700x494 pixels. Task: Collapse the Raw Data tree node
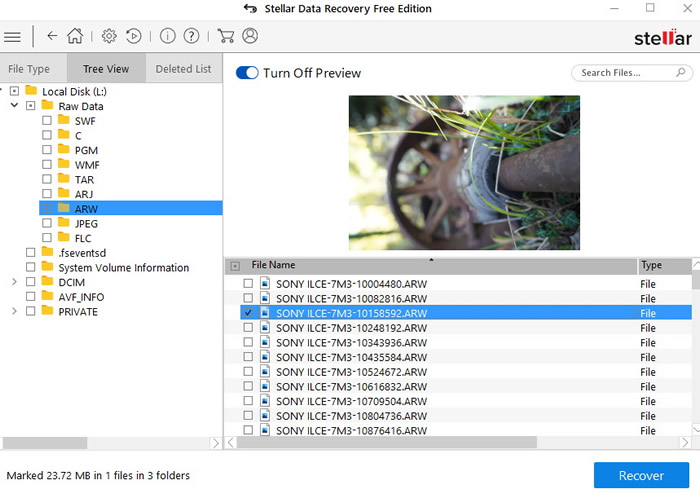click(14, 106)
